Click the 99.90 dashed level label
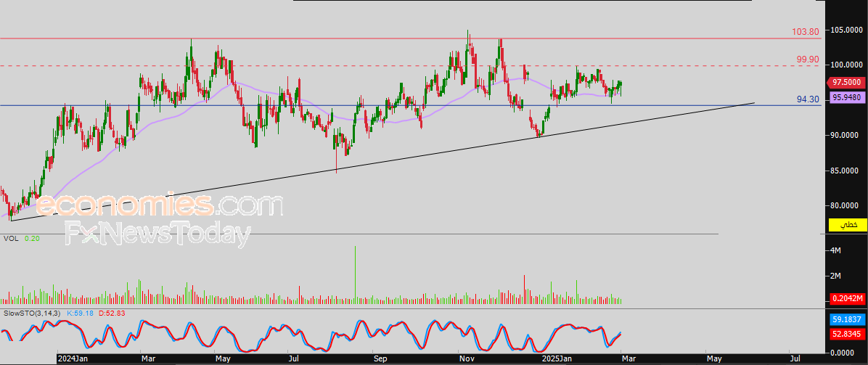The image size is (868, 365). tap(808, 60)
